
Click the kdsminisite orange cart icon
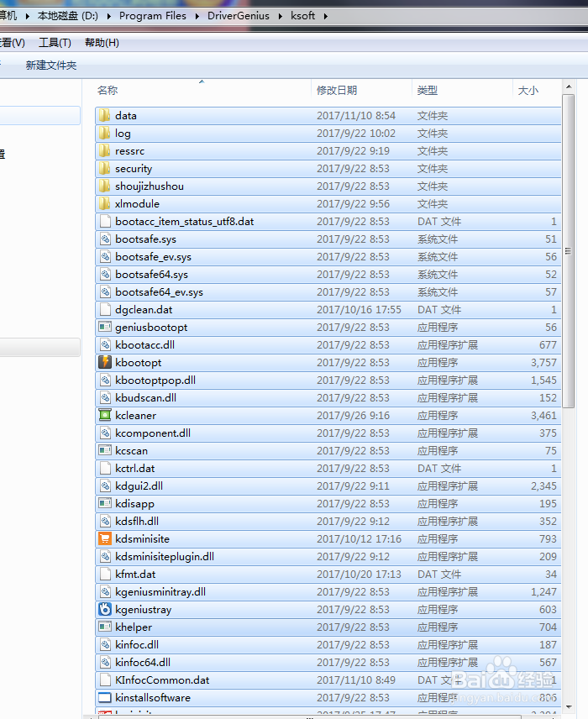point(105,538)
